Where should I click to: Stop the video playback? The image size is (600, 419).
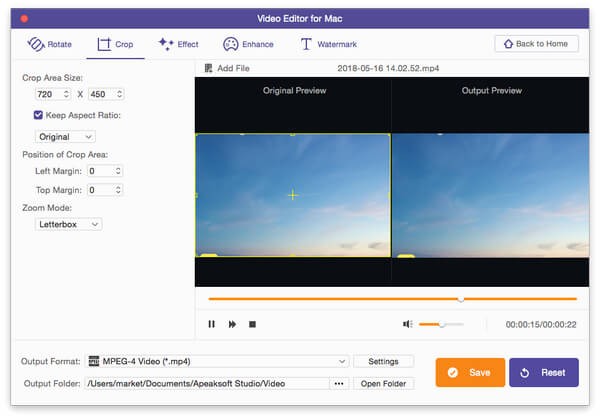tap(252, 324)
